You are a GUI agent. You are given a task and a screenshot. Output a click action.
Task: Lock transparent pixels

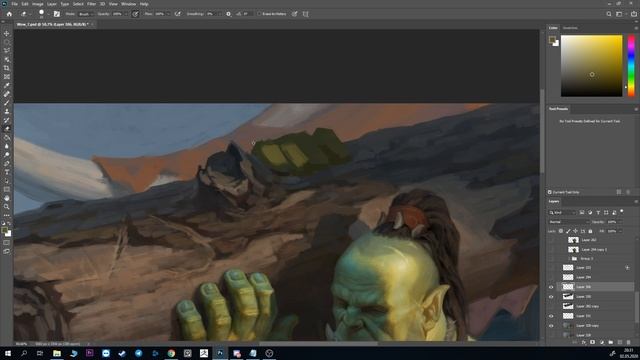[x=561, y=231]
